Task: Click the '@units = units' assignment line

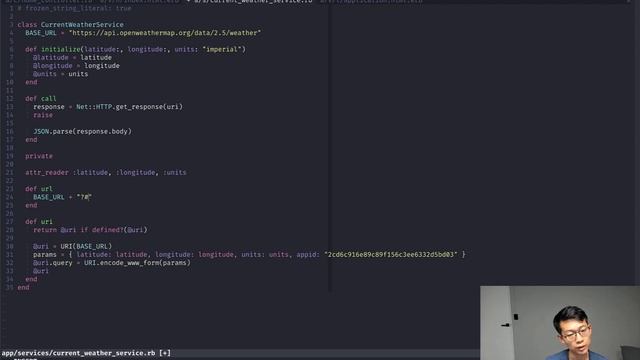Action: point(60,74)
